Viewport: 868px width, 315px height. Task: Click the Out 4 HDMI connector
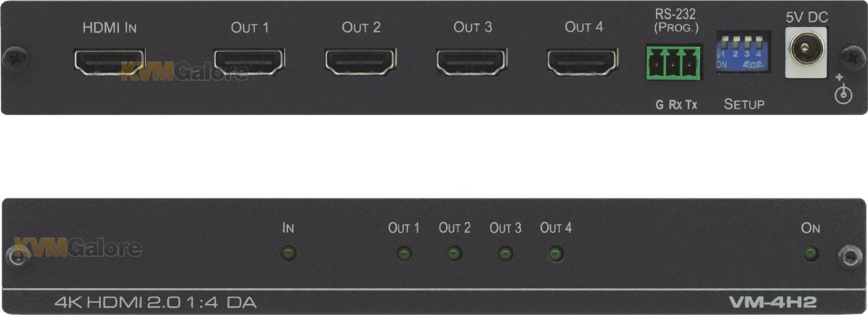tap(583, 62)
